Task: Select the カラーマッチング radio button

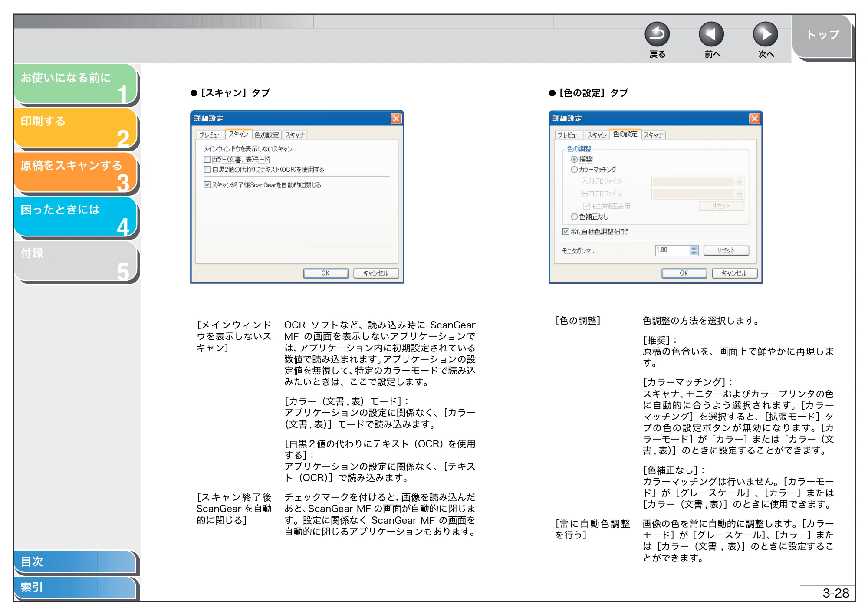Action: 574,169
